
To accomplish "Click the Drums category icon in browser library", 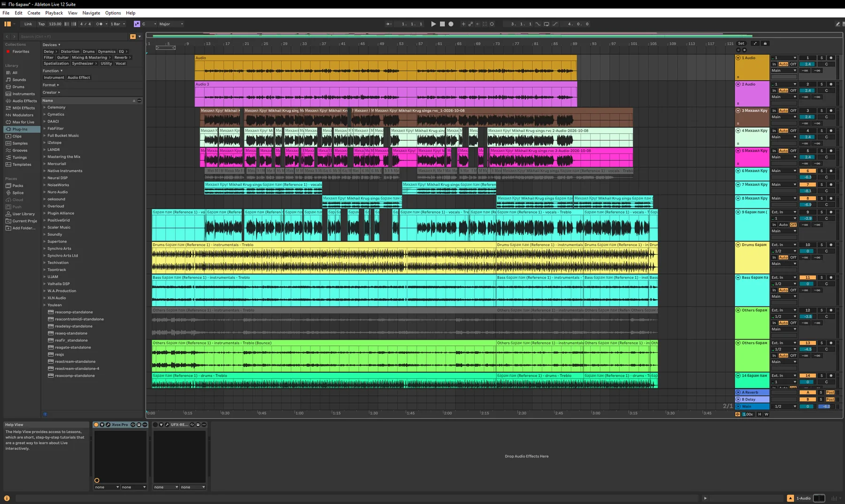I will 8,87.
